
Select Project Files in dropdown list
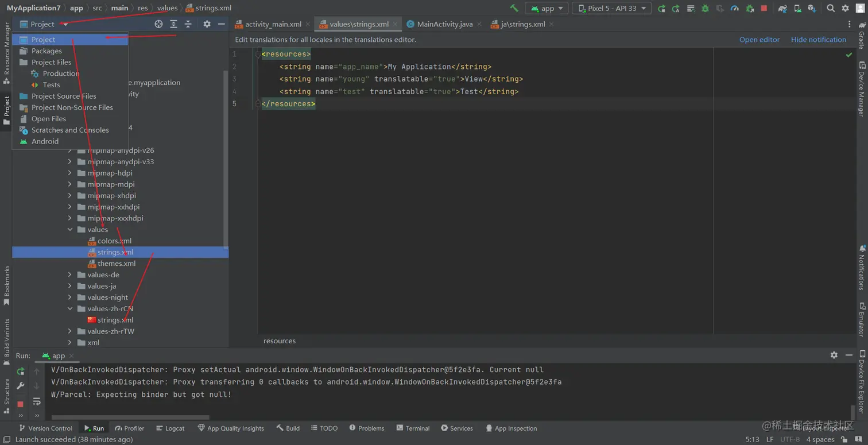[x=70, y=62]
